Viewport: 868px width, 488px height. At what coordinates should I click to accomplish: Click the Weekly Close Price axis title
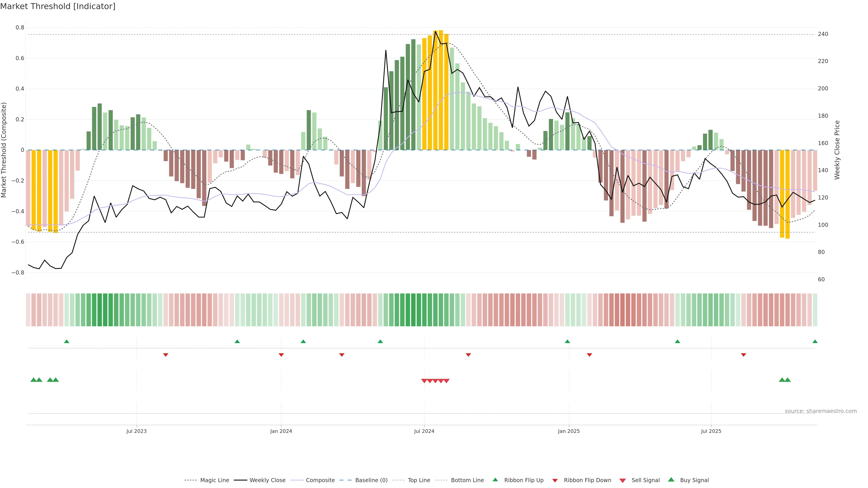837,150
